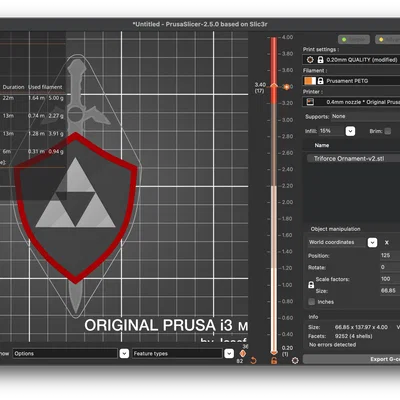The height and width of the screenshot is (400, 400).
Task: Click the Duration column header in legend
Action: click(x=13, y=87)
